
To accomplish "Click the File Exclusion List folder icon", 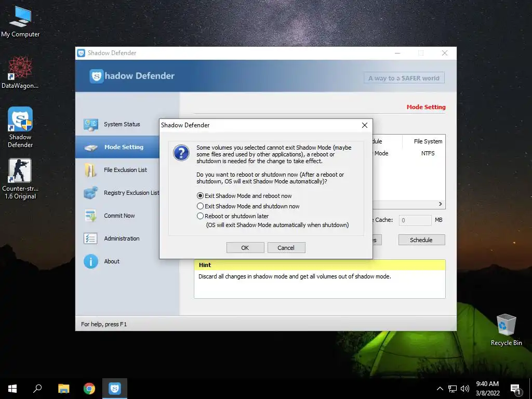I will (90, 170).
